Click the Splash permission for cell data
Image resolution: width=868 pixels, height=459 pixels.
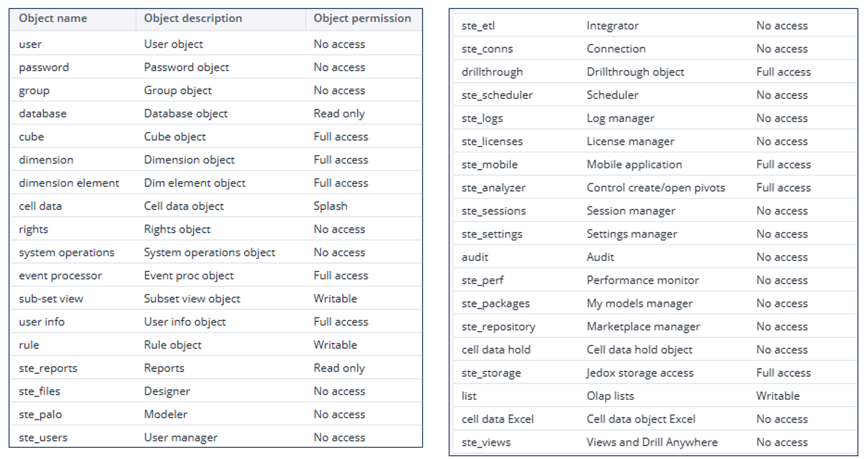pyautogui.click(x=330, y=206)
